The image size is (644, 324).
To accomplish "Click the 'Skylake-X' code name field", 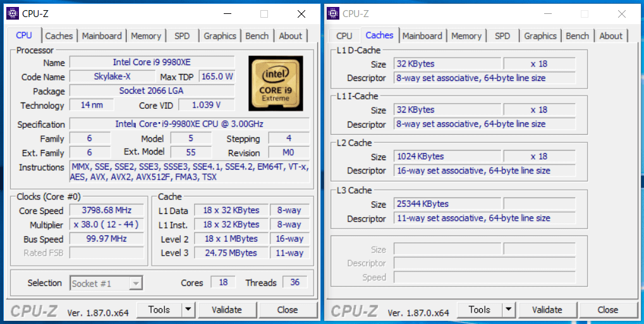I will 112,77.
